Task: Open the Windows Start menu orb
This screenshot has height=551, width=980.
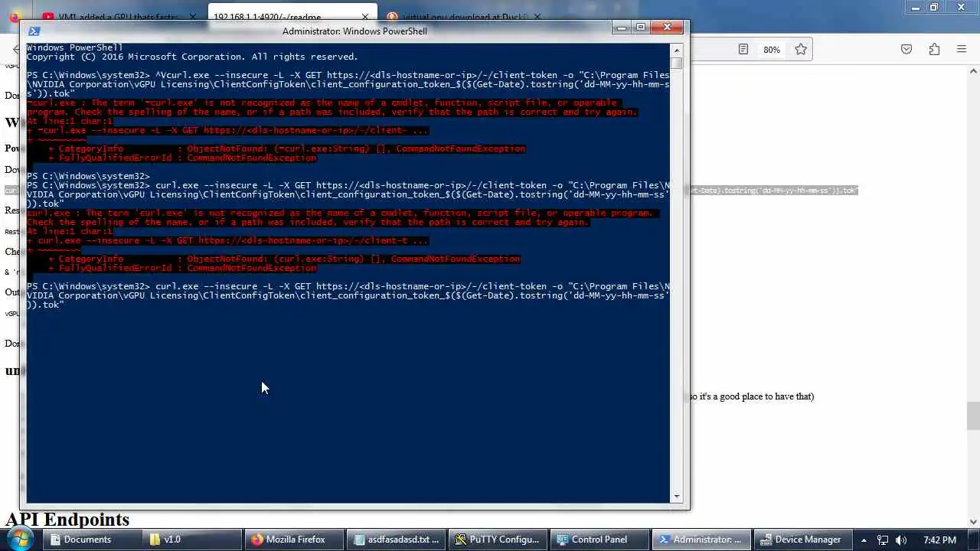Action: coord(18,539)
